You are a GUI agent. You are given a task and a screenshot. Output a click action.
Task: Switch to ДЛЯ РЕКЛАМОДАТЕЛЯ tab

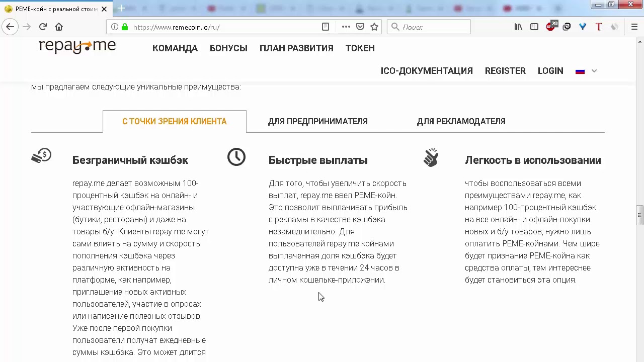pos(461,121)
